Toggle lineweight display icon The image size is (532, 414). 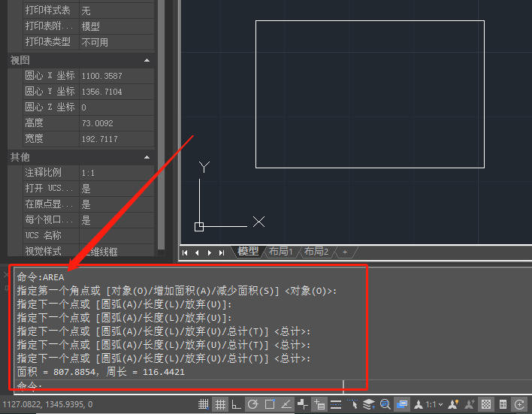[x=336, y=404]
